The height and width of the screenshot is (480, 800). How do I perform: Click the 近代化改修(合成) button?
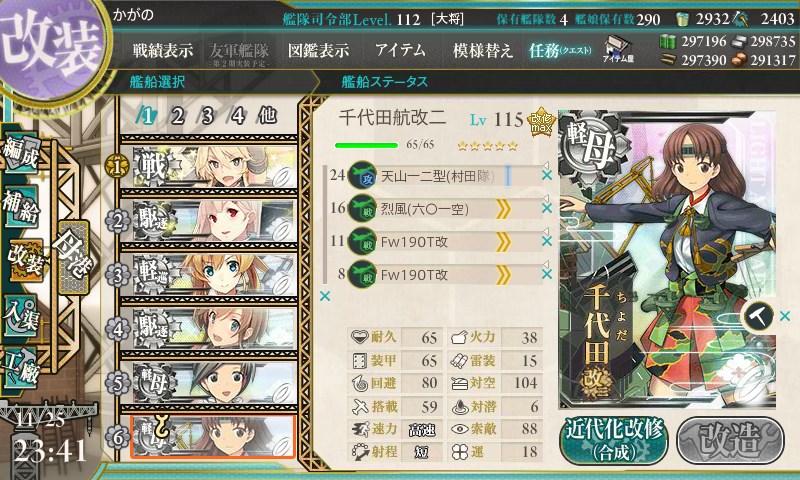(614, 441)
